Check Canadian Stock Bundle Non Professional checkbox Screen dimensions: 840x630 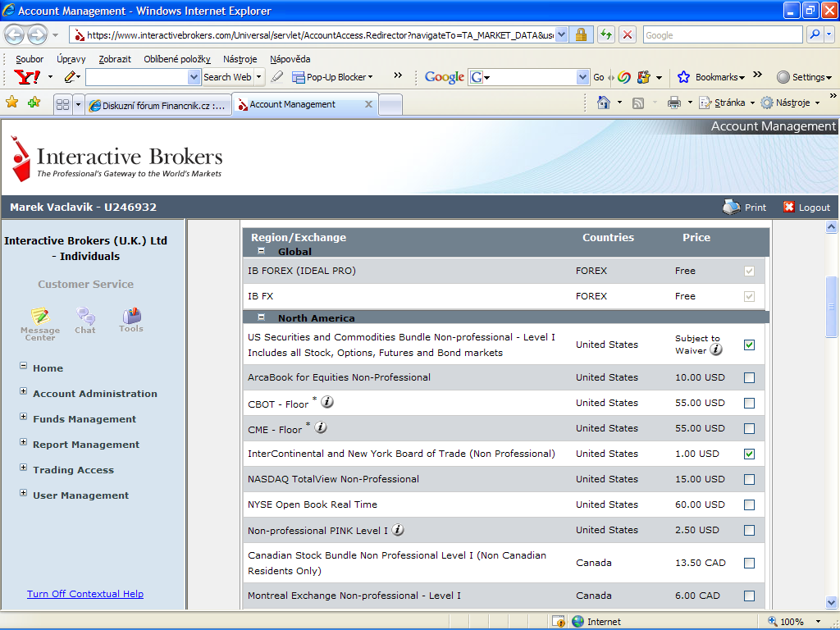point(749,563)
